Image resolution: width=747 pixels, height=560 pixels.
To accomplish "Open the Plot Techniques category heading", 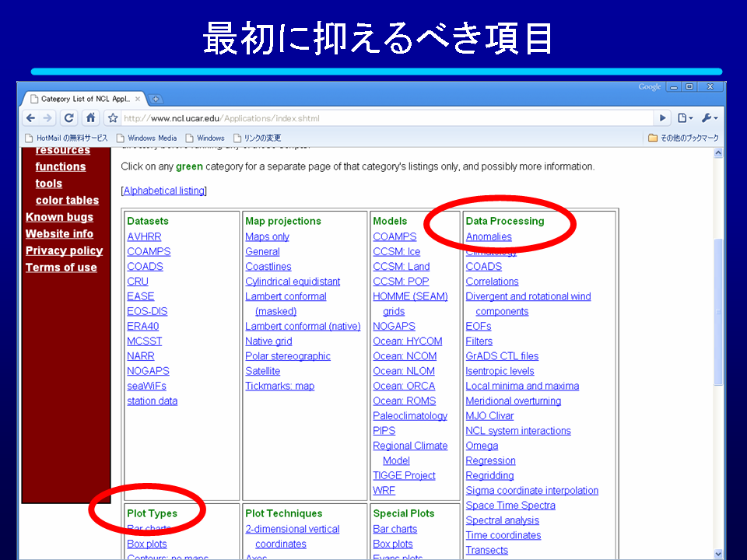I will 284,513.
